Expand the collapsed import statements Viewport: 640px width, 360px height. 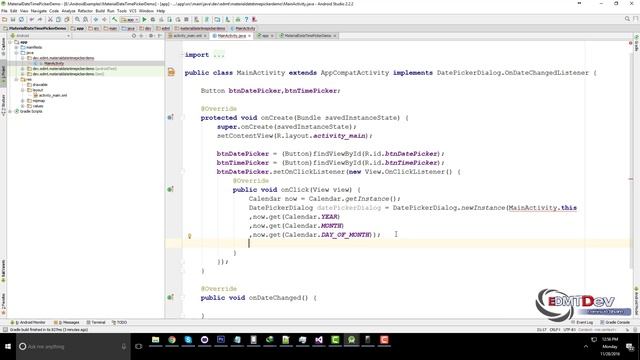pyautogui.click(x=219, y=55)
